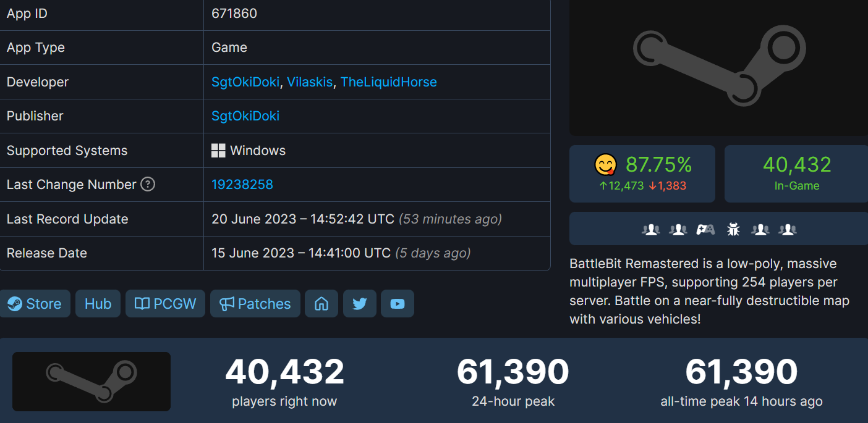The width and height of the screenshot is (868, 423).
Task: Click the Twitter icon
Action: (x=359, y=303)
